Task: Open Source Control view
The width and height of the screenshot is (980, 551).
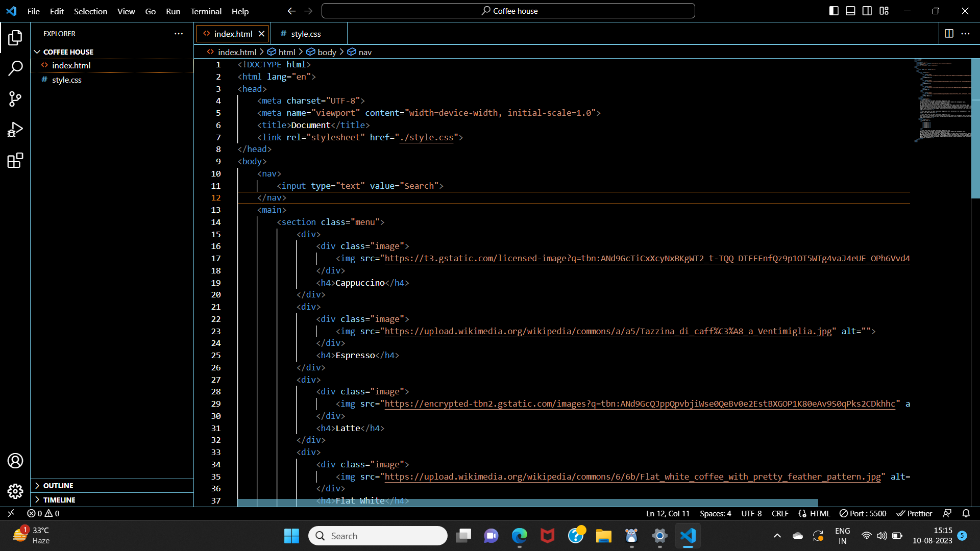Action: click(15, 99)
